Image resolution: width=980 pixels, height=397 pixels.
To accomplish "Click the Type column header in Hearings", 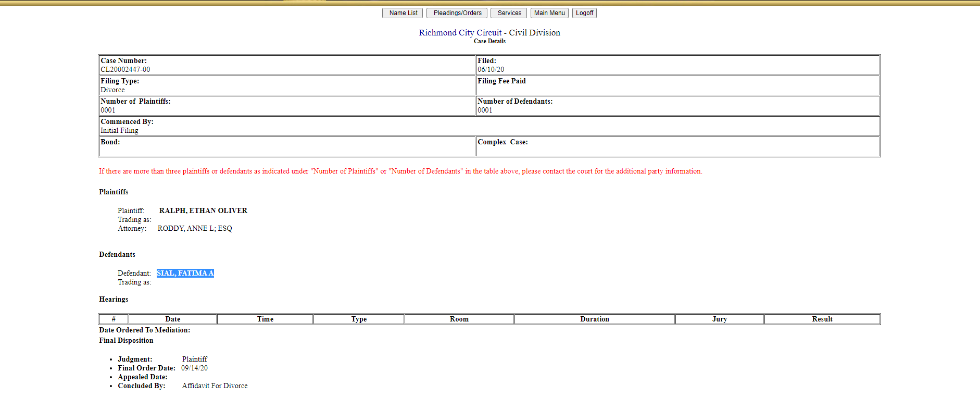I will (x=359, y=319).
